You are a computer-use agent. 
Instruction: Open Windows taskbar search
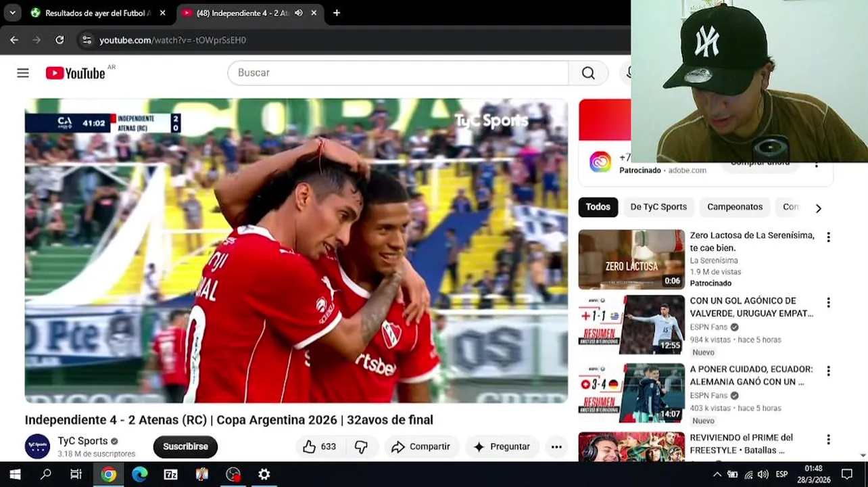[x=46, y=474]
